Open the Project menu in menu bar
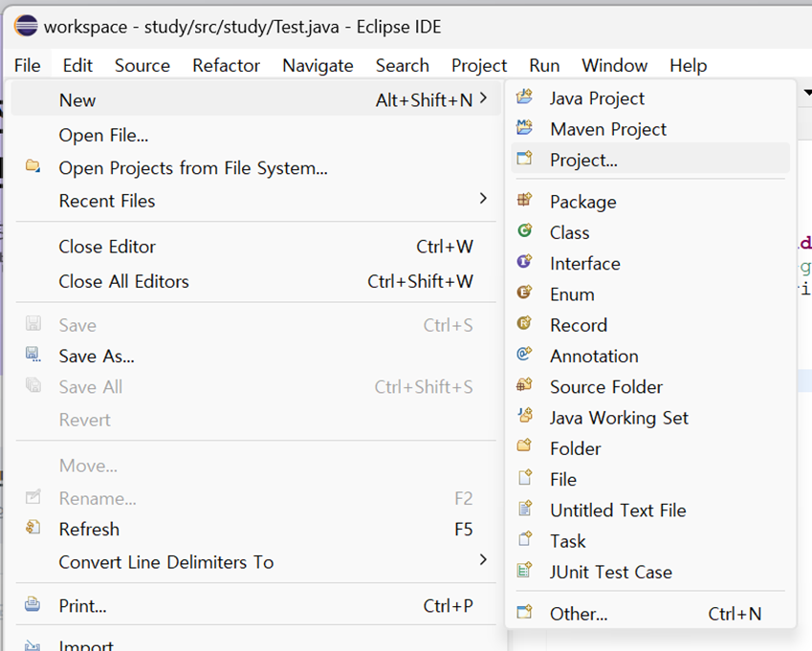 point(479,65)
